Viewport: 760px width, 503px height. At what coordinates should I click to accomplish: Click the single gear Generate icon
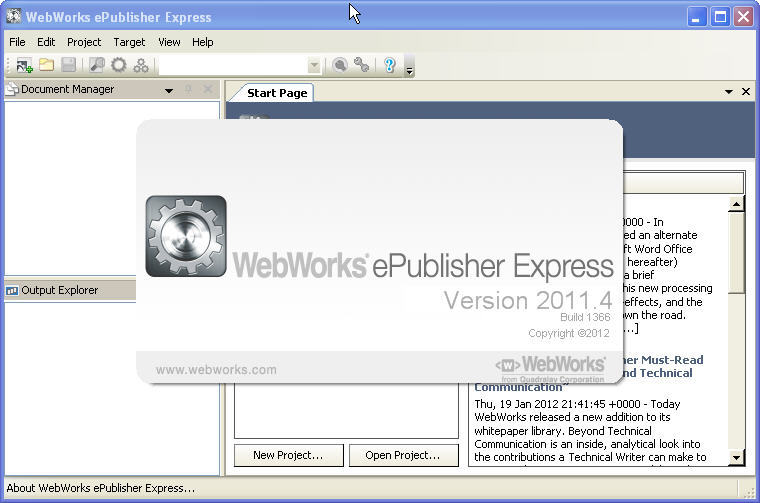(119, 65)
